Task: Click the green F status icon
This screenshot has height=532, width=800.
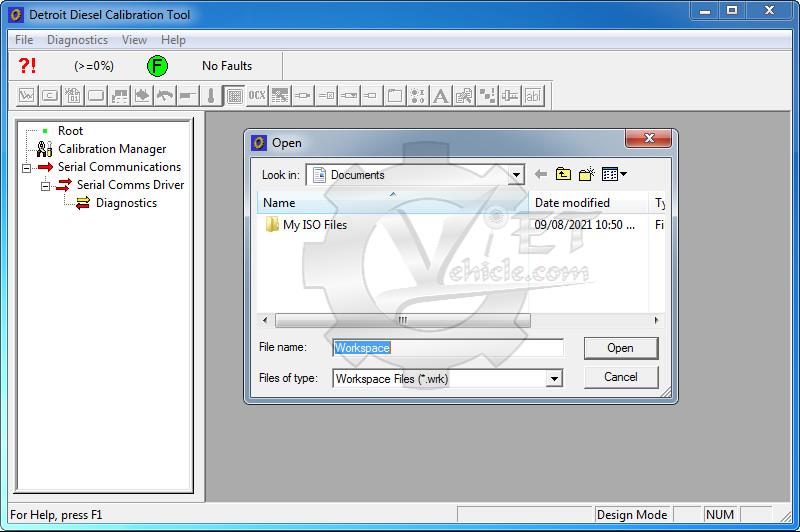Action: pyautogui.click(x=157, y=66)
